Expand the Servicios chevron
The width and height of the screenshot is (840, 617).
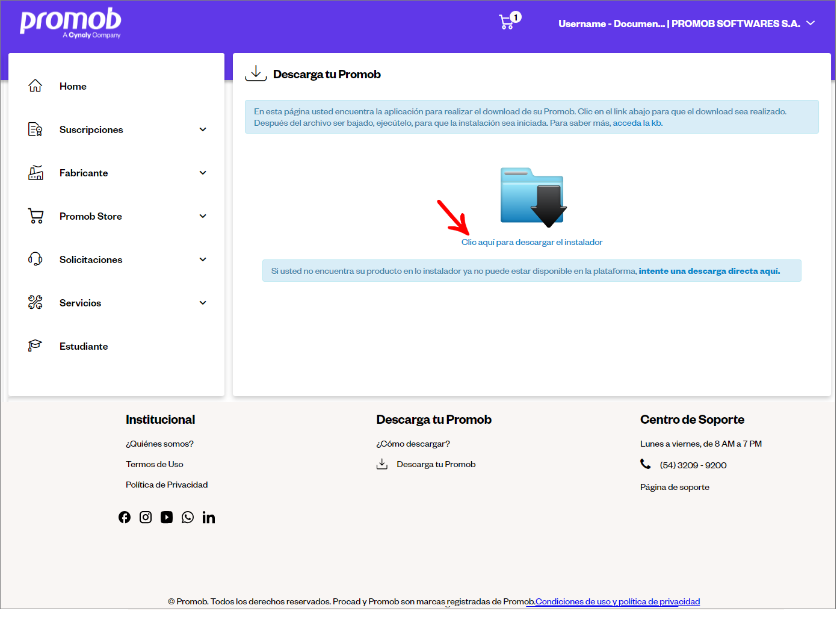pyautogui.click(x=203, y=303)
